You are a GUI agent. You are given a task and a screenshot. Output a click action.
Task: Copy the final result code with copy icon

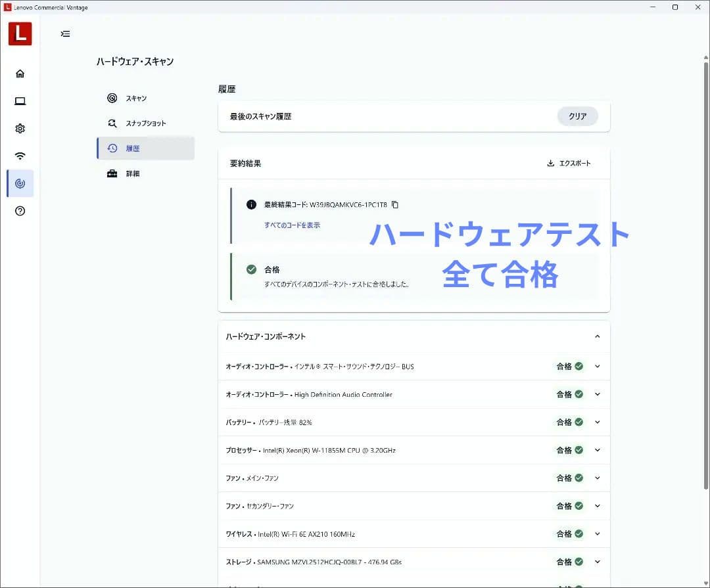tap(395, 204)
